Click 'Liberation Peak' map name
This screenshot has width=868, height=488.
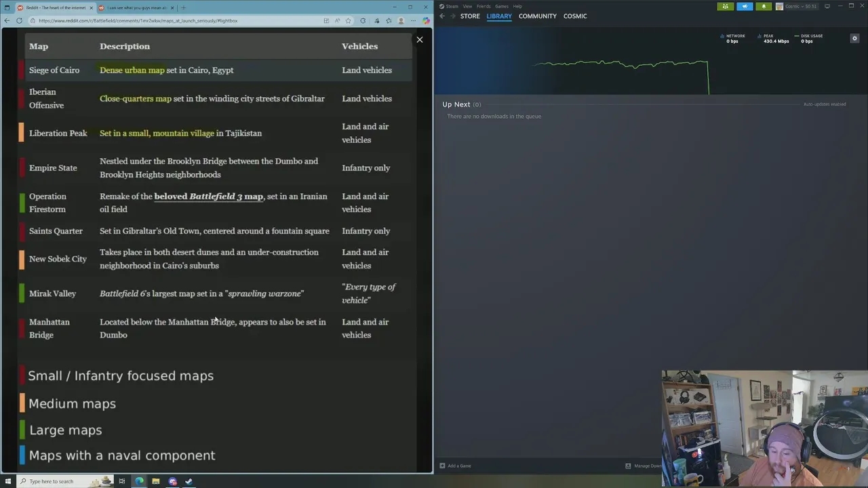[58, 133]
